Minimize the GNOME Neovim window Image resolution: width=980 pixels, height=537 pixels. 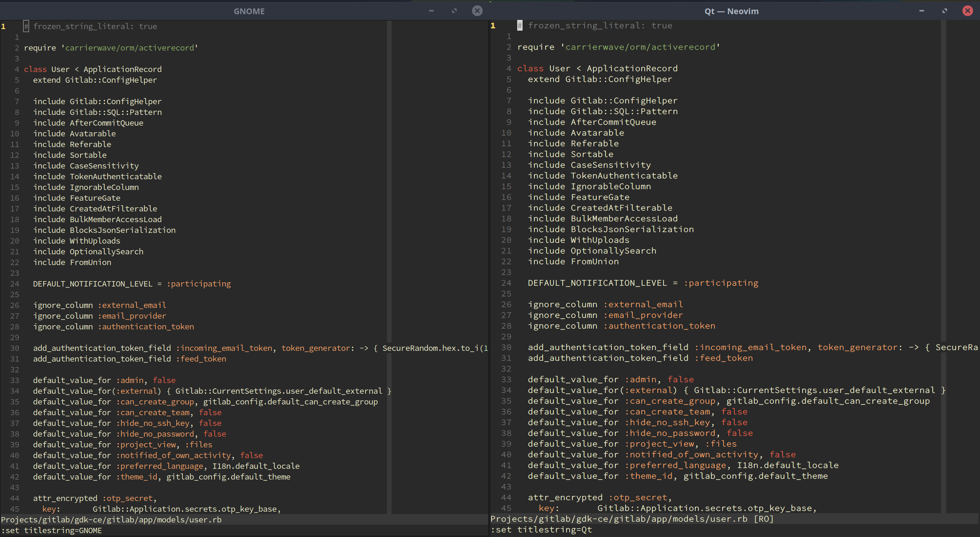[431, 11]
